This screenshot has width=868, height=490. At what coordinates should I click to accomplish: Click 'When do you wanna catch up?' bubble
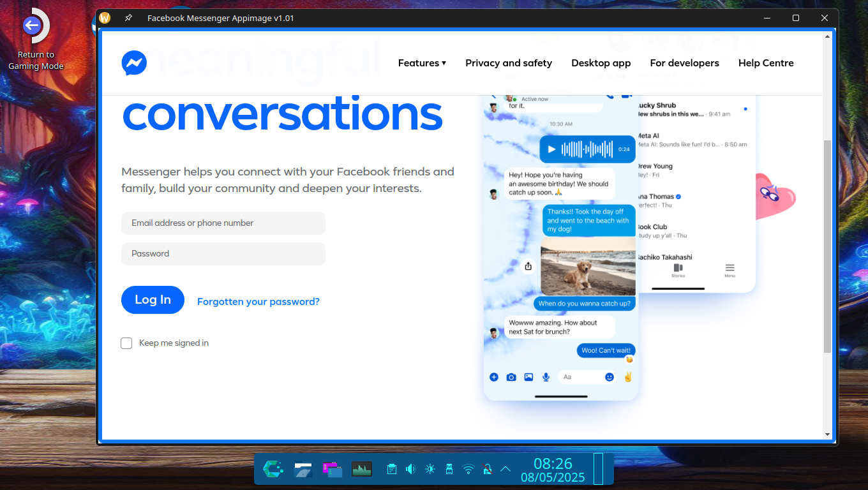(584, 304)
